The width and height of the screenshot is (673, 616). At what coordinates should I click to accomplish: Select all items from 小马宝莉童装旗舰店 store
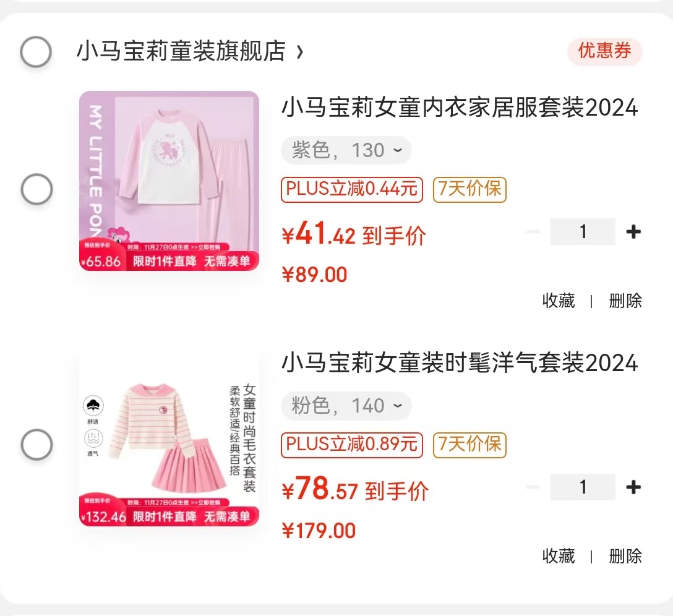click(x=36, y=52)
